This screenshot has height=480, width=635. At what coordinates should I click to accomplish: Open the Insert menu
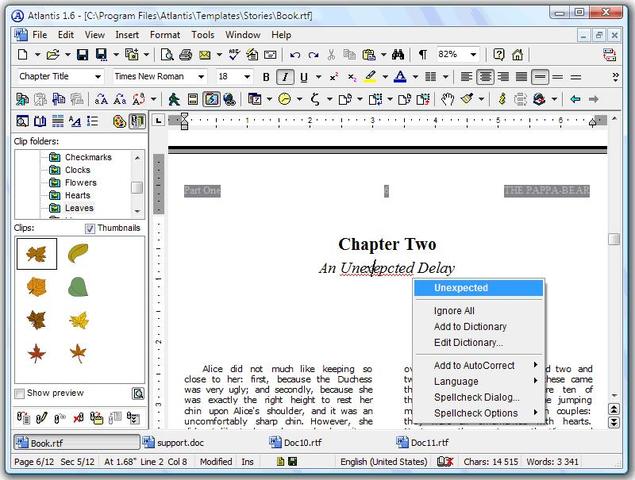[x=127, y=35]
